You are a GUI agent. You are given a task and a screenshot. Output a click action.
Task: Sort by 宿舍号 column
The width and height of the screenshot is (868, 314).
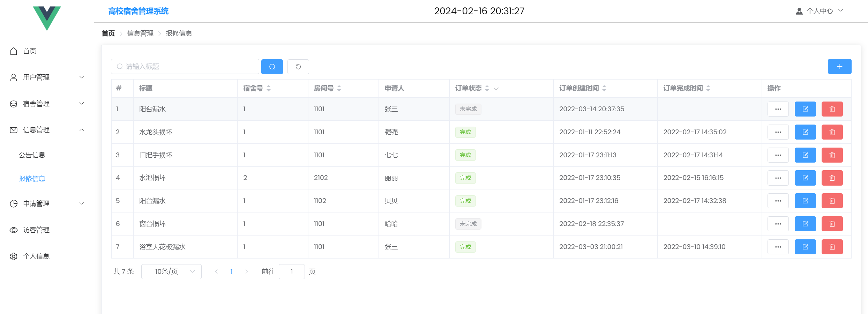click(269, 88)
